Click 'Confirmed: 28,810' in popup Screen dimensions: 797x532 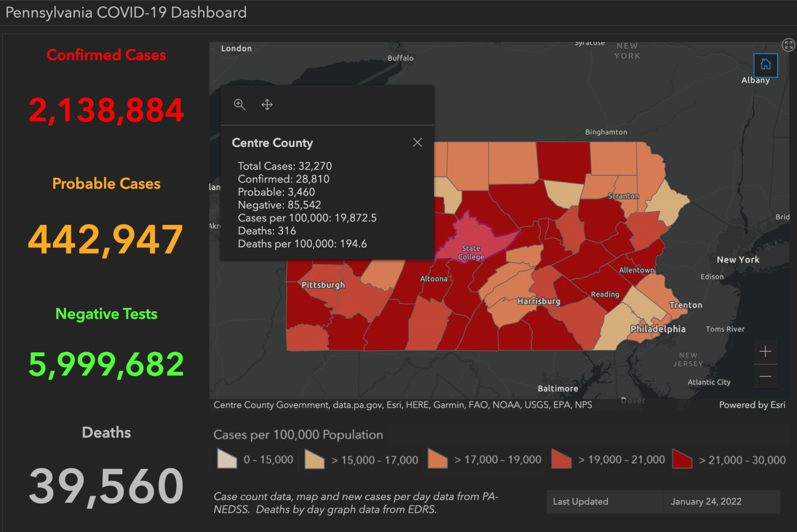284,179
